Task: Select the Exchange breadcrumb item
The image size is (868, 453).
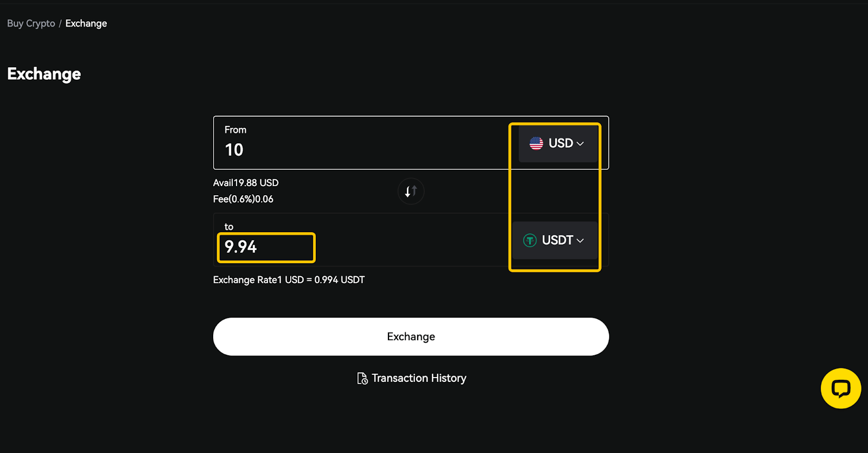Action: 86,23
